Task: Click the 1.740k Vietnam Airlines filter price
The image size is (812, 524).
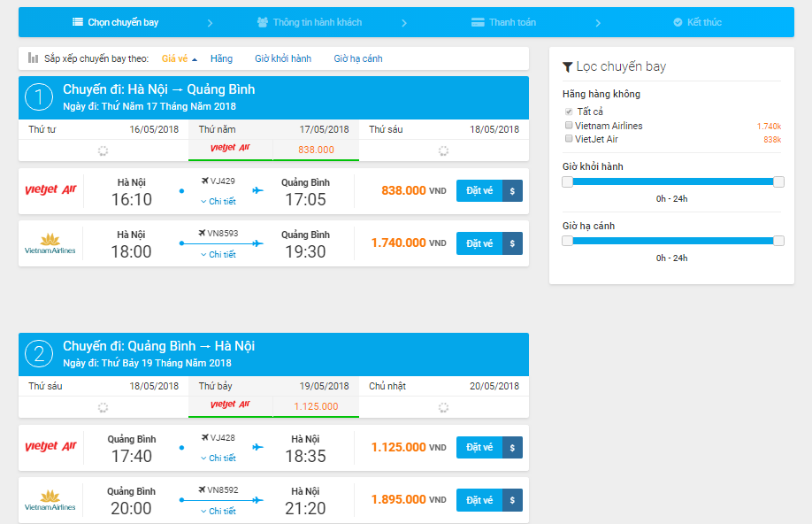Action: pos(769,126)
